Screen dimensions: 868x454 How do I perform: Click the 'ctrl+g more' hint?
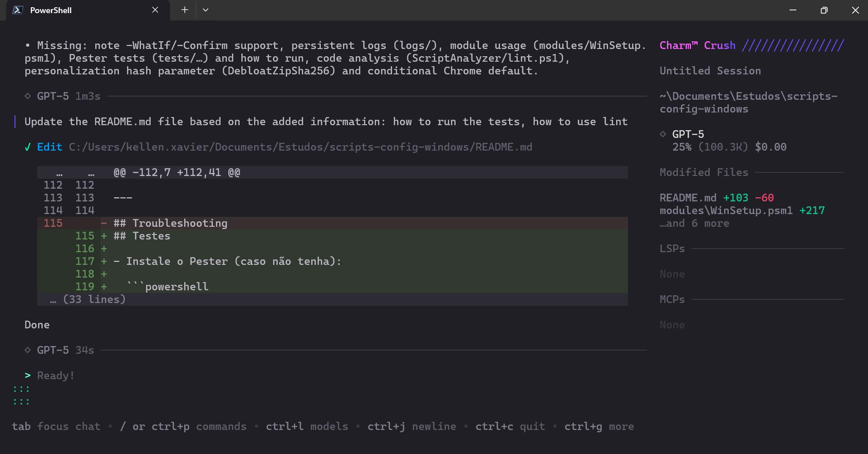(599, 426)
